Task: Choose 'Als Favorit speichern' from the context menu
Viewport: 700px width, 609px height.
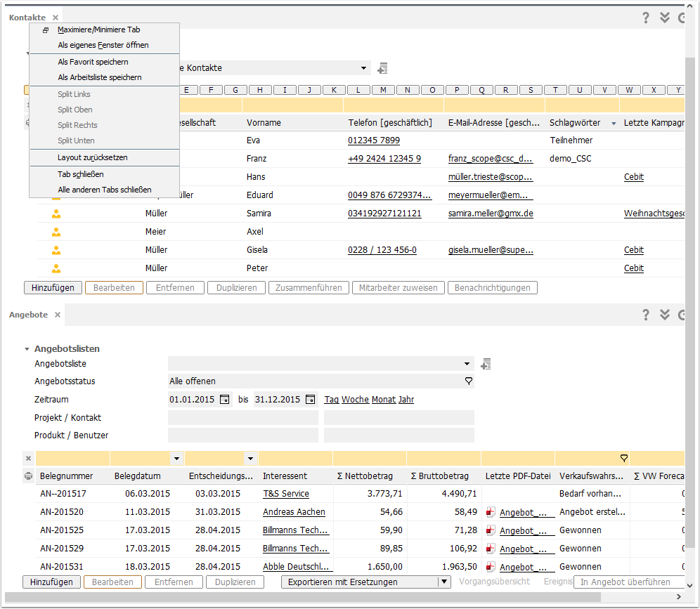Action: coord(93,62)
